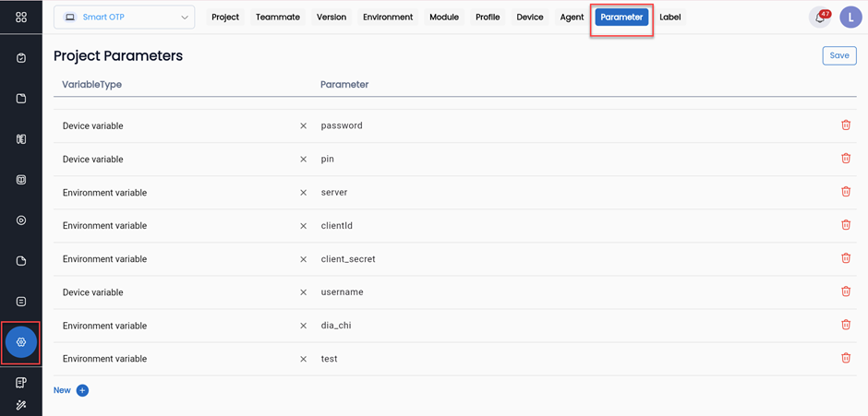
Task: Click the magic wand icon in sidebar
Action: click(x=21, y=405)
